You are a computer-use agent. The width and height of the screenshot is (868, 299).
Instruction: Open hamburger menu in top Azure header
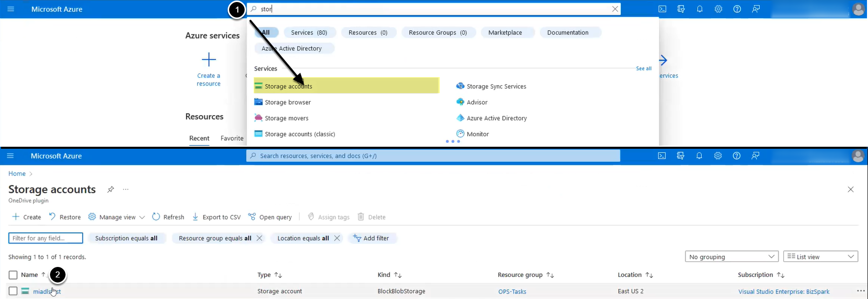tap(11, 9)
